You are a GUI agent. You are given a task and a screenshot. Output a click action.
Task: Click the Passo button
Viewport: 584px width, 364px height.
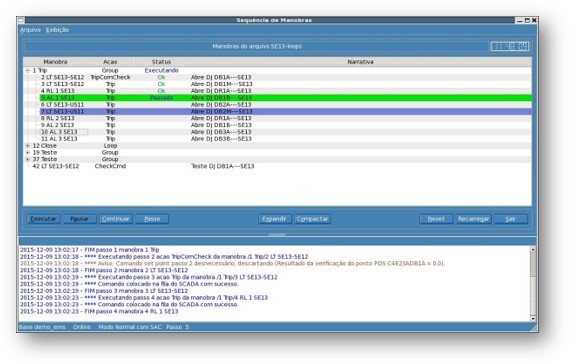pyautogui.click(x=152, y=219)
